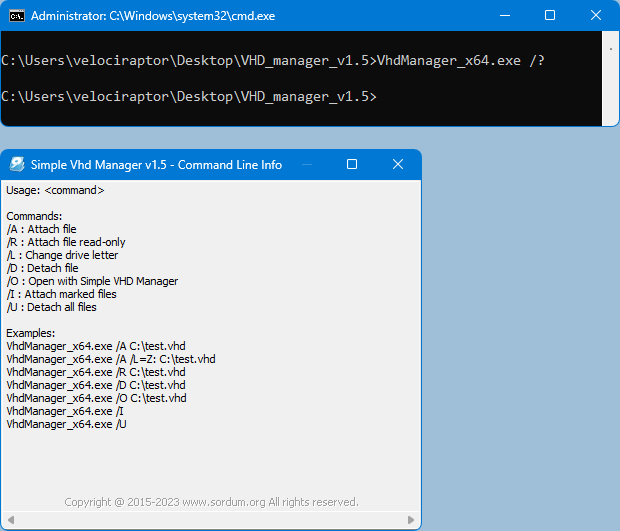The width and height of the screenshot is (620, 531).
Task: Select the '/L : Change drive letter' line
Action: point(62,255)
